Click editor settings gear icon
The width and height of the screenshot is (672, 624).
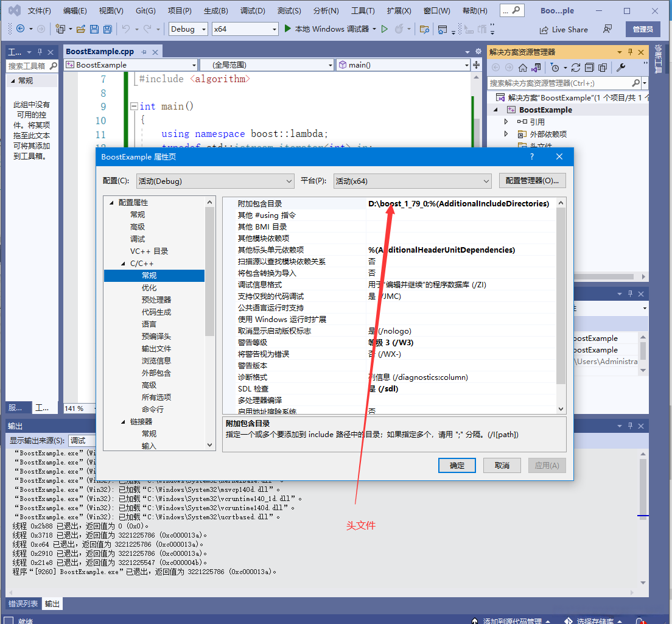click(x=478, y=51)
